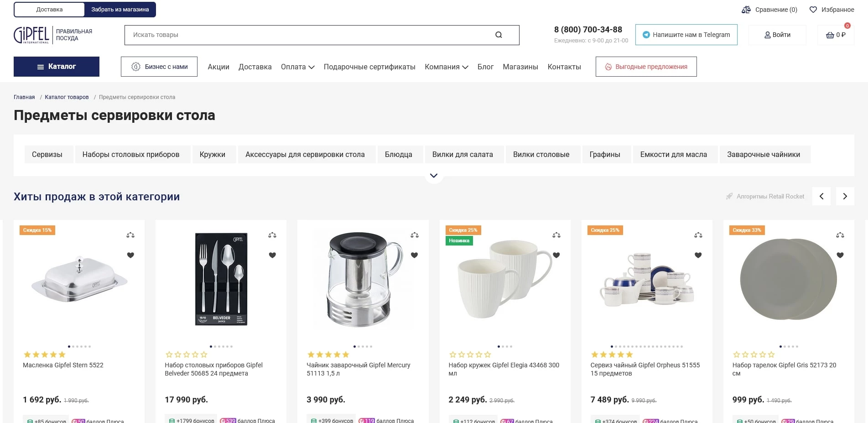Image resolution: width=868 pixels, height=423 pixels.
Task: Select Забрать из магазина pickup option
Action: [x=120, y=10]
